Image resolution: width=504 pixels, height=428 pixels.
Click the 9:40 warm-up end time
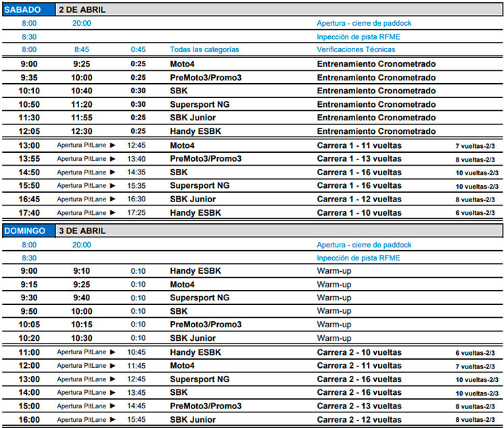[82, 298]
